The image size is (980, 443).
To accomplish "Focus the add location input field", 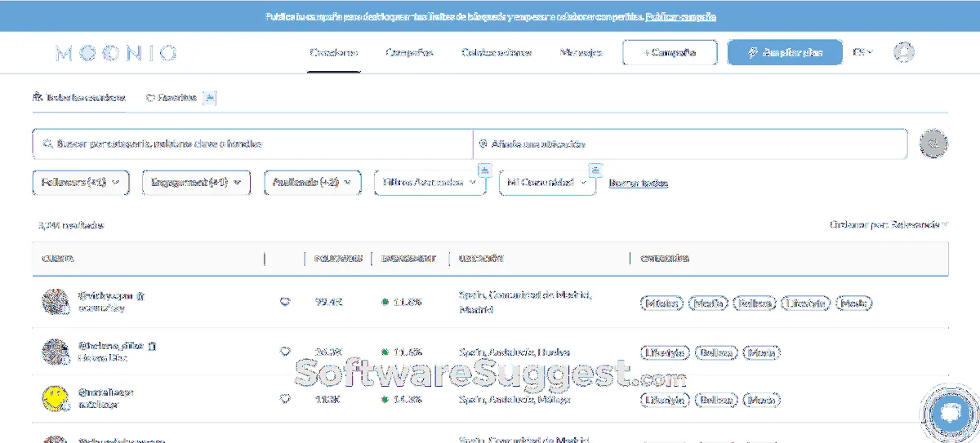I will [690, 144].
